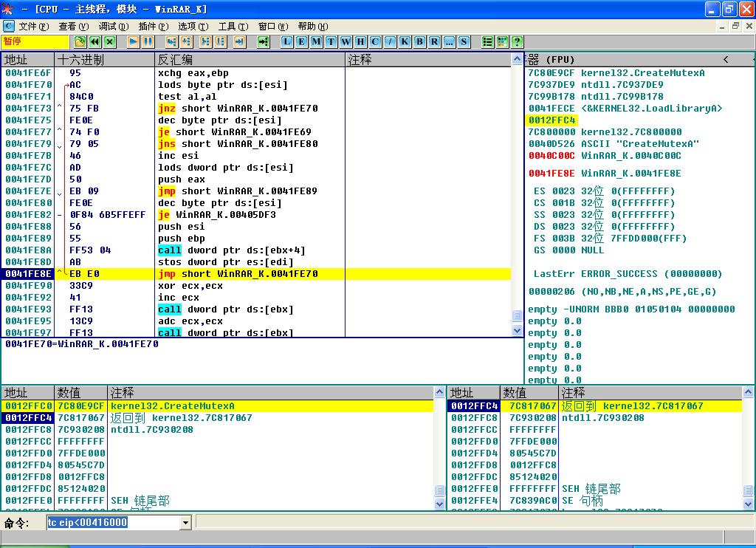The width and height of the screenshot is (756, 548).
Task: Open Call stack with K button
Action: (x=405, y=42)
